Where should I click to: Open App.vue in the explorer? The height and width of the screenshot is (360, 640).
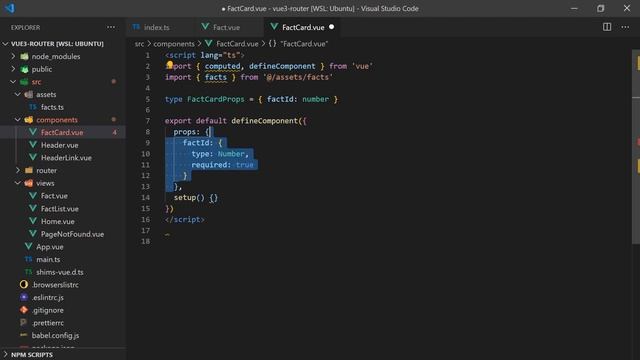(49, 247)
